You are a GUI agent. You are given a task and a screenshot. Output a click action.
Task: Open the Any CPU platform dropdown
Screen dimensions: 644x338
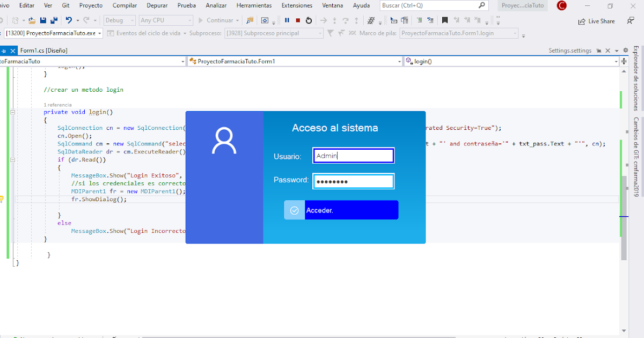tap(165, 20)
